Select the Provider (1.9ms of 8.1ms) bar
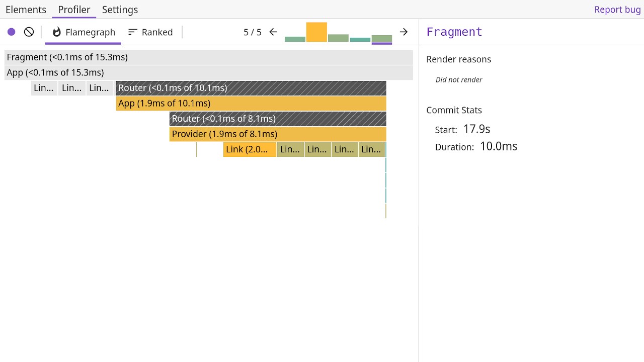The height and width of the screenshot is (362, 644). point(278,134)
